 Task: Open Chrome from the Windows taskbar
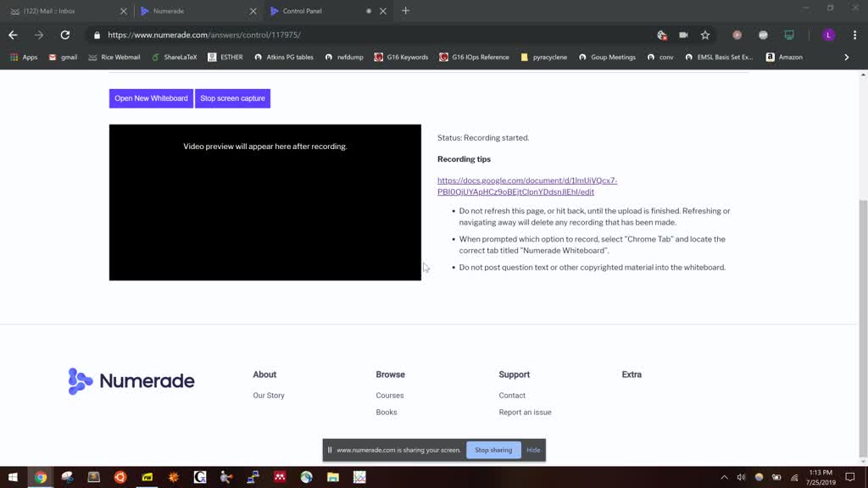point(40,477)
